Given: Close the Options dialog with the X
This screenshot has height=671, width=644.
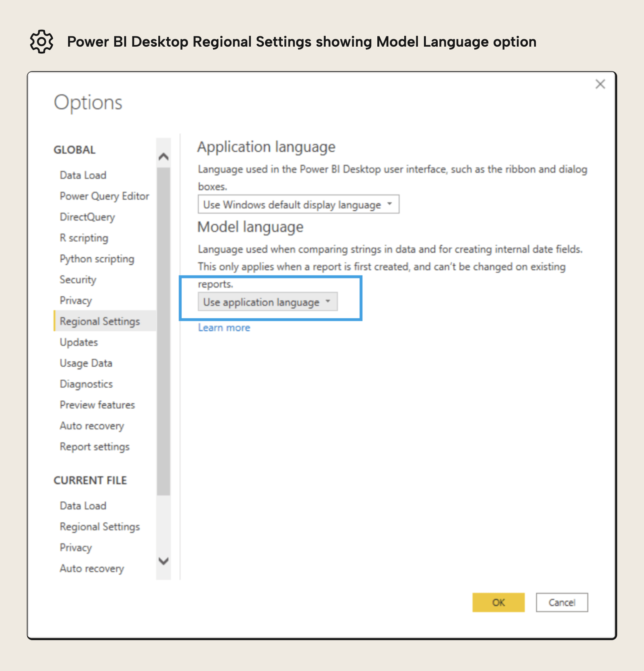Looking at the screenshot, I should click(x=600, y=84).
